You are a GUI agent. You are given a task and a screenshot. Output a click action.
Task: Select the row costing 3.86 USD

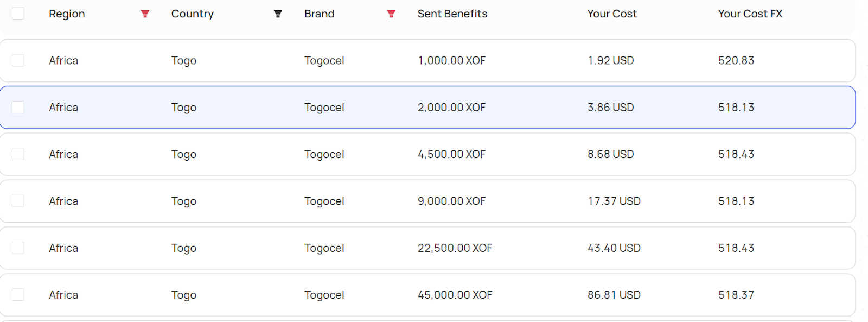[x=427, y=108]
